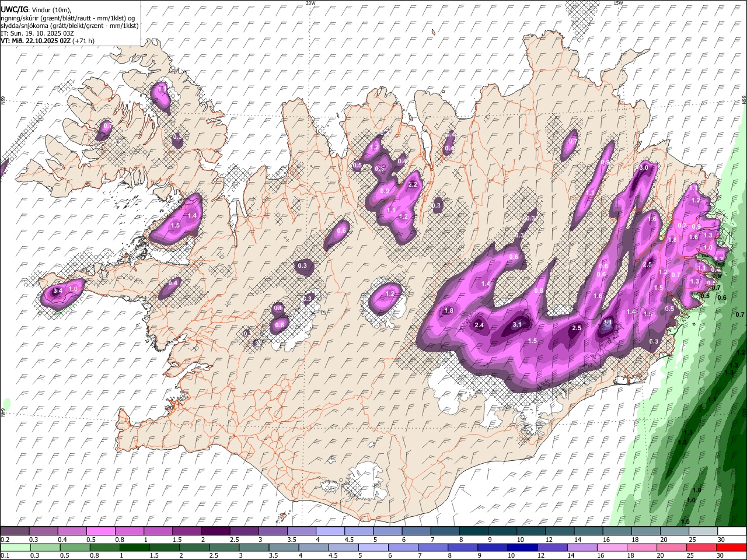Click the title line 'UWC/IG: Vindur (10m),'

(36, 10)
